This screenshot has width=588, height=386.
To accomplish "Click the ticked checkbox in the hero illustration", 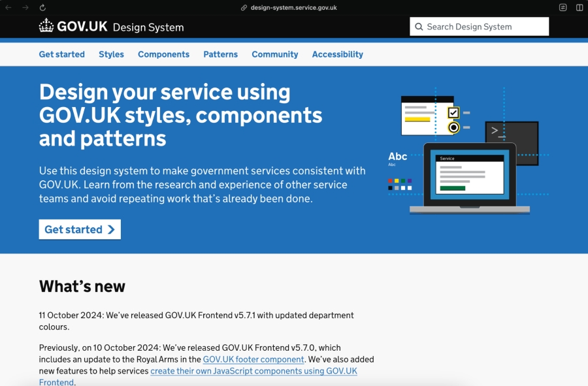I will 453,113.
